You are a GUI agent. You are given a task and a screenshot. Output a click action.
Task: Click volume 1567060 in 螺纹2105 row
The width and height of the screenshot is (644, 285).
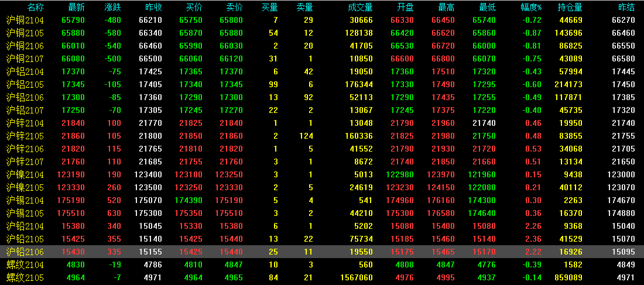357,277
